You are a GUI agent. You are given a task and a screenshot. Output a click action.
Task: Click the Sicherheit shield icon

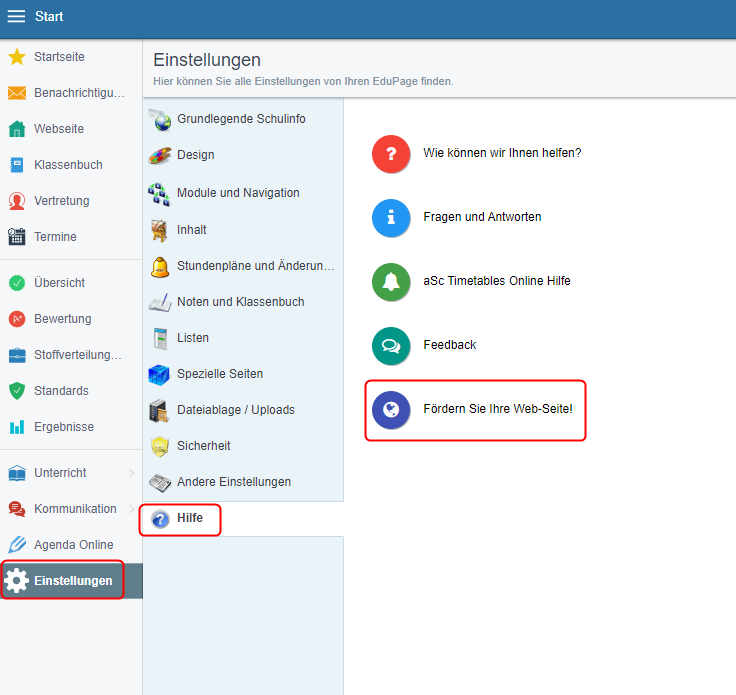[x=160, y=446]
